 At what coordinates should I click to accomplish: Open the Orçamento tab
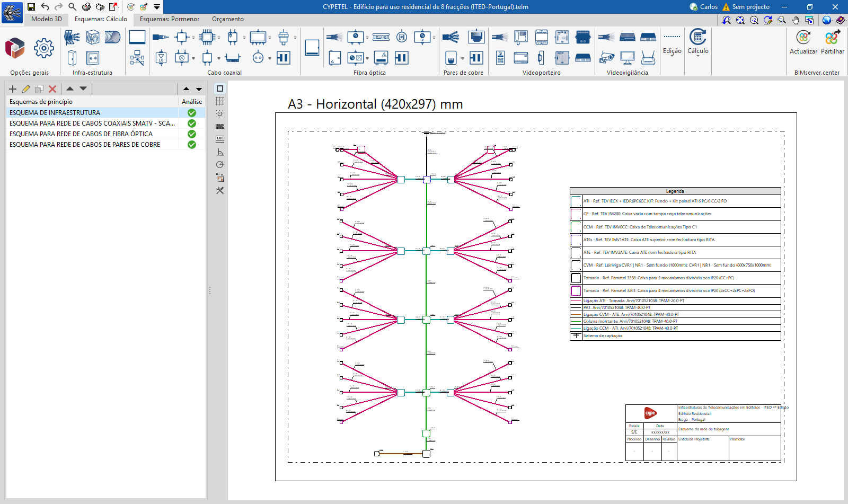228,19
